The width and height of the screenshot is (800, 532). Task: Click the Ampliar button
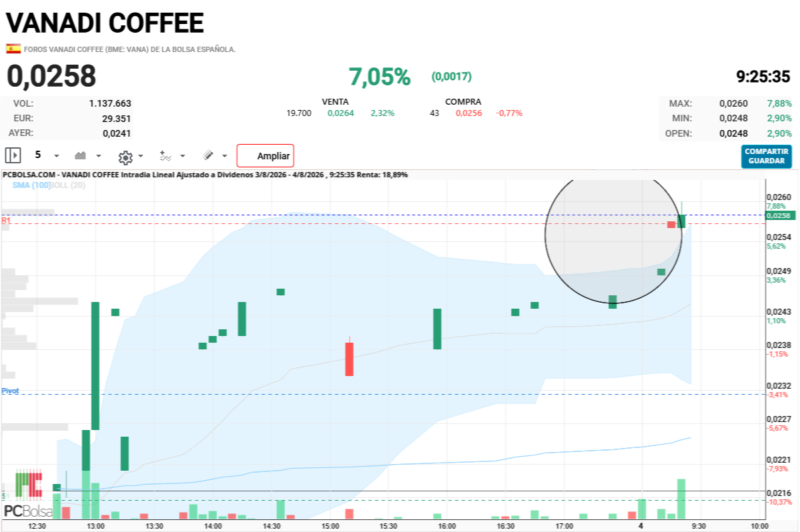pyautogui.click(x=265, y=156)
